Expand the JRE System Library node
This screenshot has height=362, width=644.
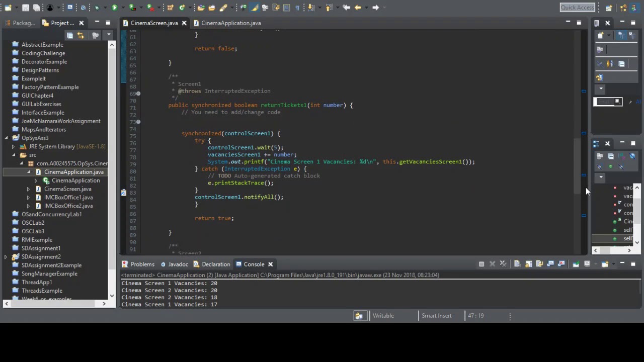pos(14,146)
